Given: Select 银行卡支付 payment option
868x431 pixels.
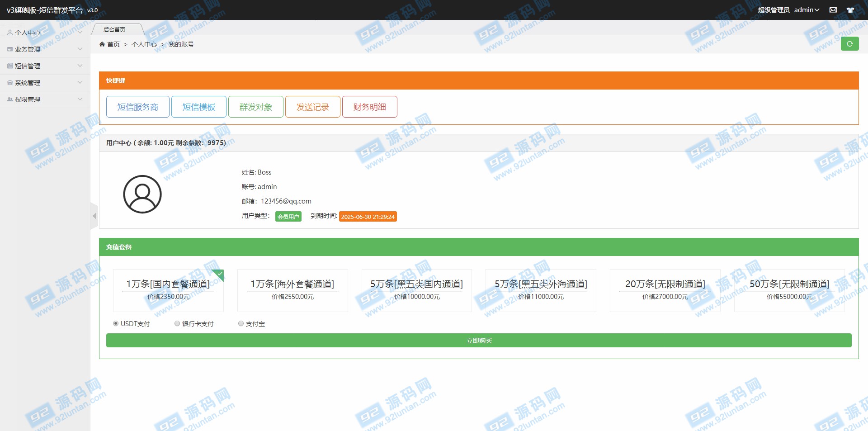Looking at the screenshot, I should (x=177, y=324).
